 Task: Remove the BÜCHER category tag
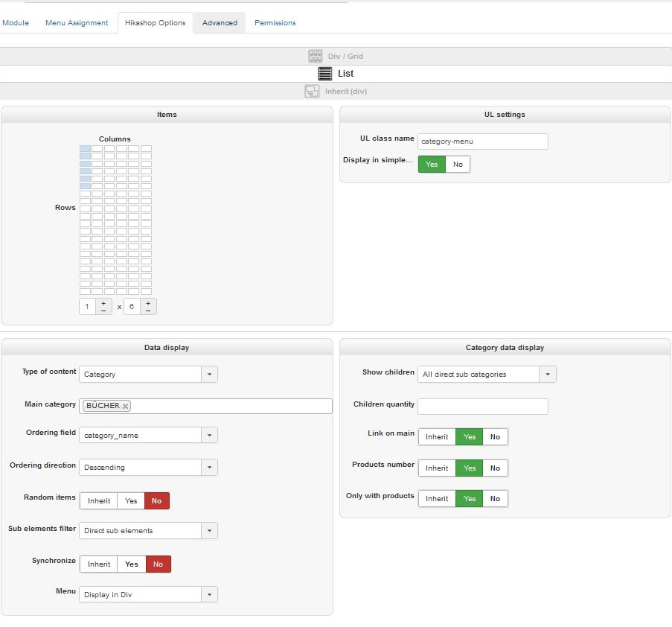point(125,406)
